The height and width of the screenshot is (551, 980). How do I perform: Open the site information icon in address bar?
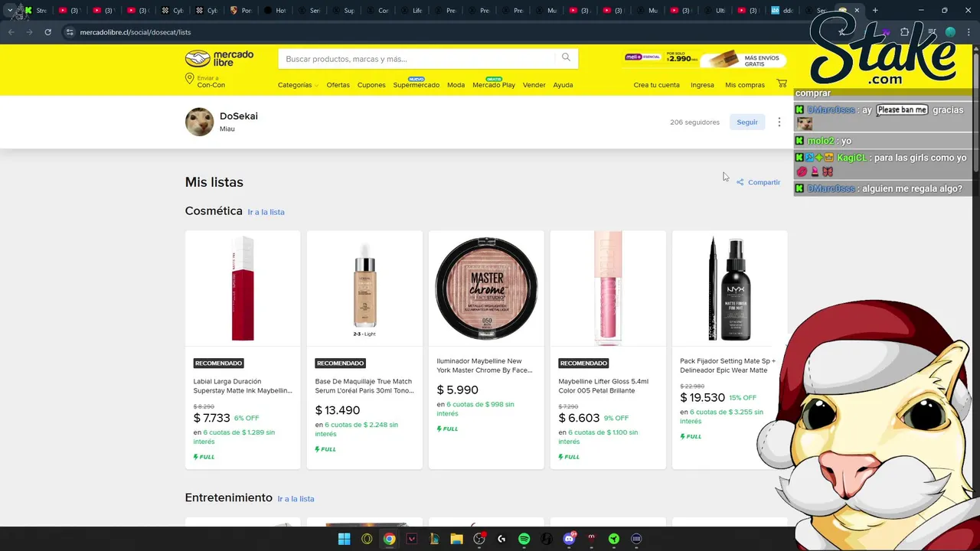[70, 32]
